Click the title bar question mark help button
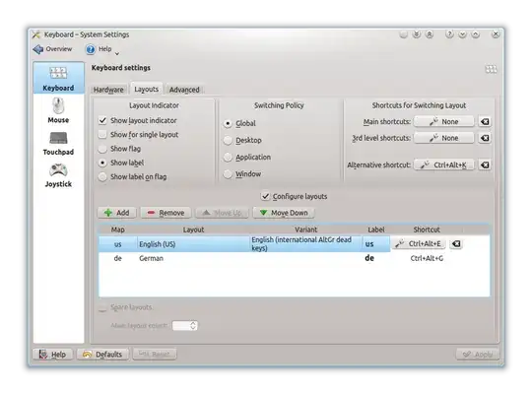This screenshot has width=532, height=394. tap(449, 34)
